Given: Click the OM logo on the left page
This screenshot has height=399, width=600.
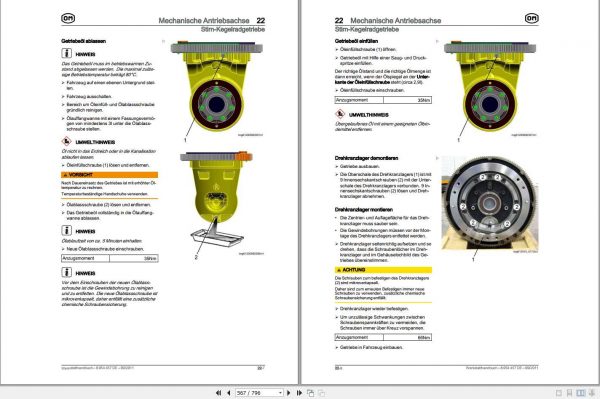Looking at the screenshot, I should (68, 18).
